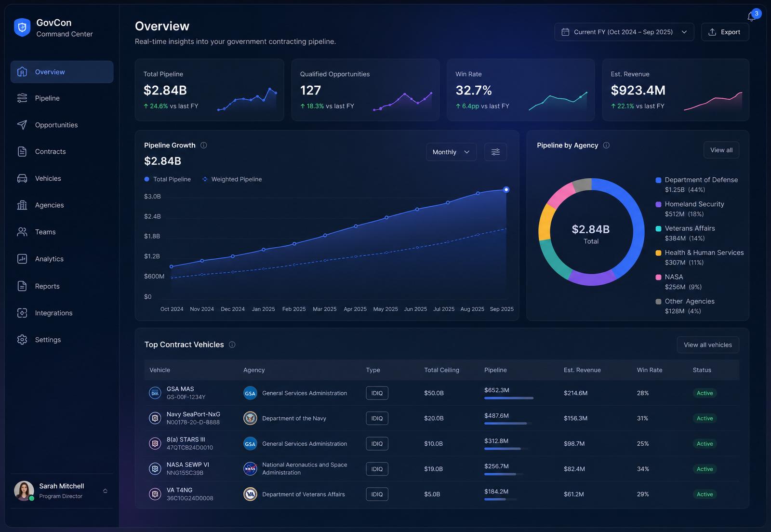The height and width of the screenshot is (532, 771).
Task: Click Other Agencies legend entry
Action: tap(685, 306)
